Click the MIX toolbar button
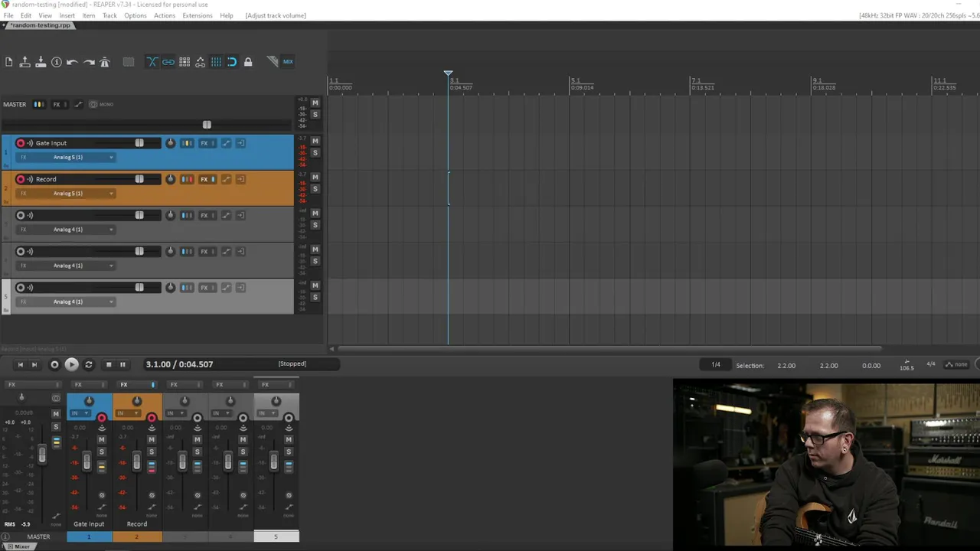The width and height of the screenshot is (980, 551). point(288,62)
